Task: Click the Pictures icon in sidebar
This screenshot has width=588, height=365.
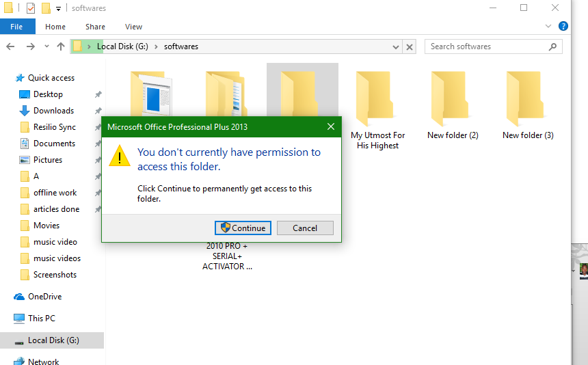Action: point(25,160)
